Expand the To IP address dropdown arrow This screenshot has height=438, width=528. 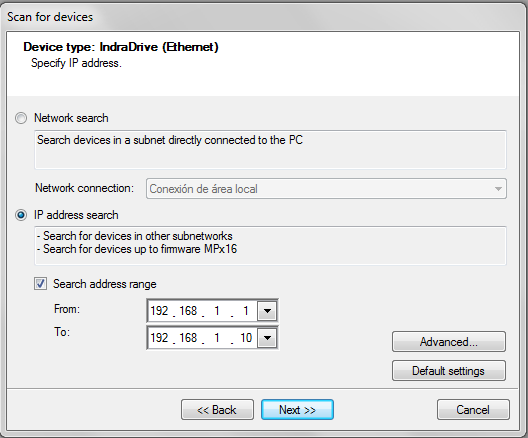[267, 338]
